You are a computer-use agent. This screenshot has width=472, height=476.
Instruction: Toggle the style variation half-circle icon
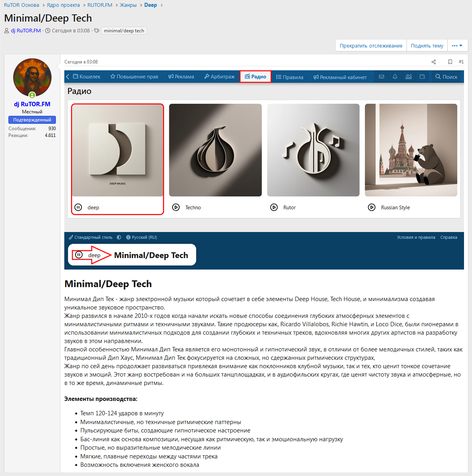tap(119, 237)
